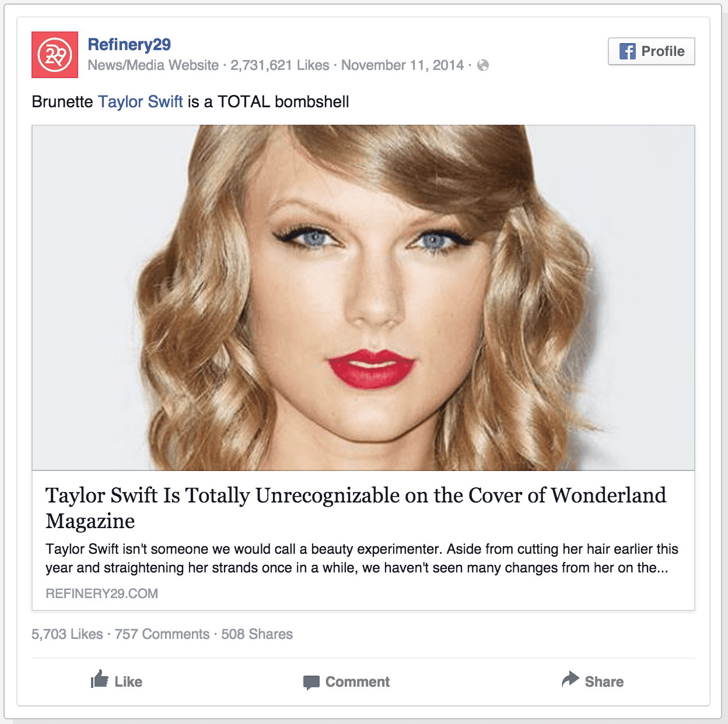This screenshot has width=728, height=724.
Task: Open the Taylor Swift tagged link
Action: pyautogui.click(x=141, y=101)
